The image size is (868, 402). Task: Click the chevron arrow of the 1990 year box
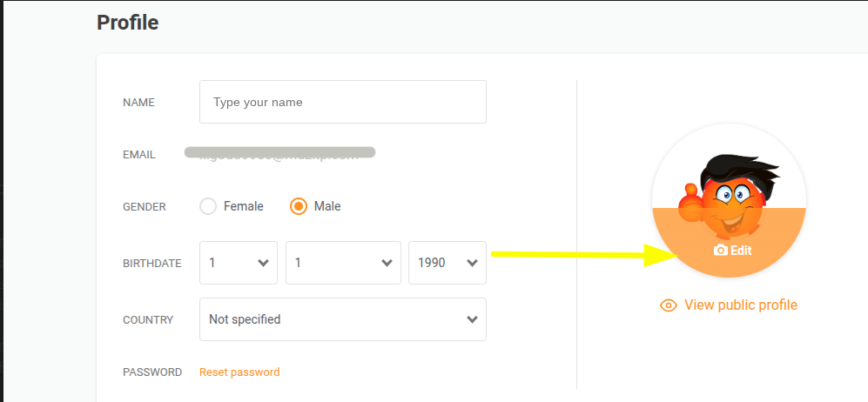coord(472,263)
